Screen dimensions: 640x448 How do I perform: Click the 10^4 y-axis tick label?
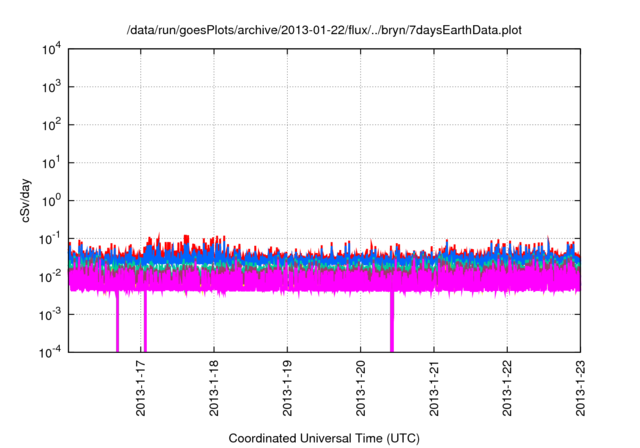[52, 49]
